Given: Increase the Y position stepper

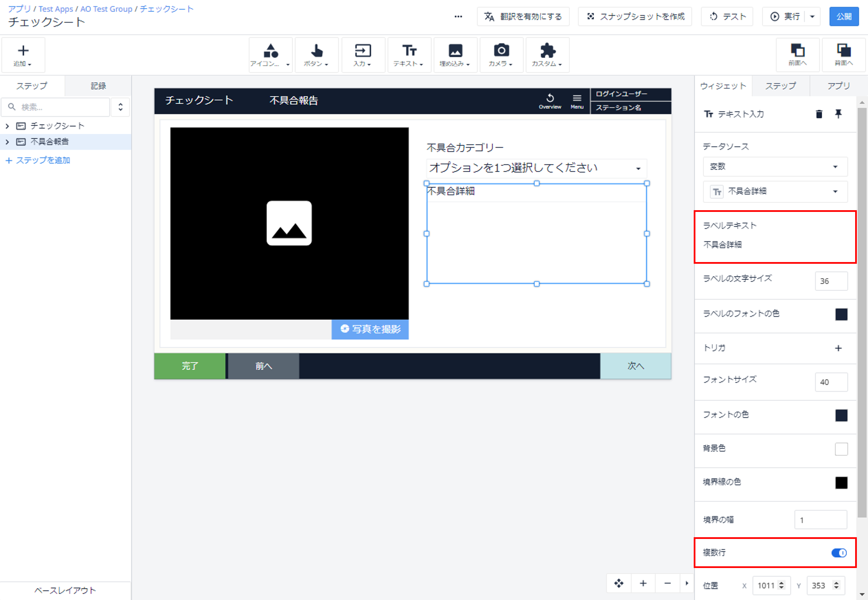Looking at the screenshot, I should pos(836,583).
